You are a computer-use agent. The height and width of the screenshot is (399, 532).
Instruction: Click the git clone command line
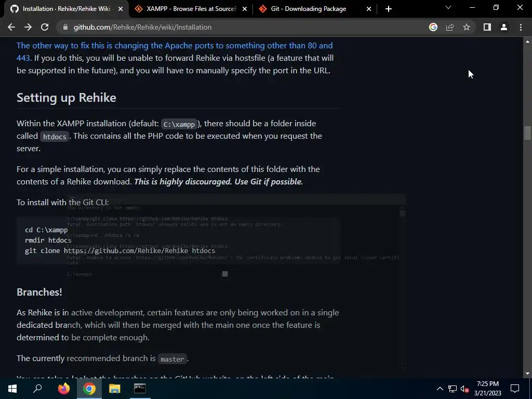120,251
